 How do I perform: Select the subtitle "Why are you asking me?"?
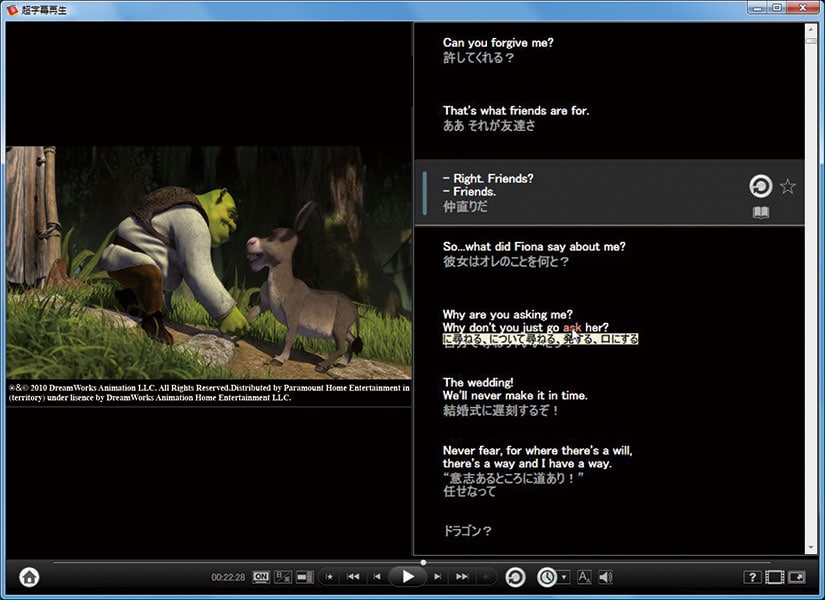pyautogui.click(x=507, y=314)
